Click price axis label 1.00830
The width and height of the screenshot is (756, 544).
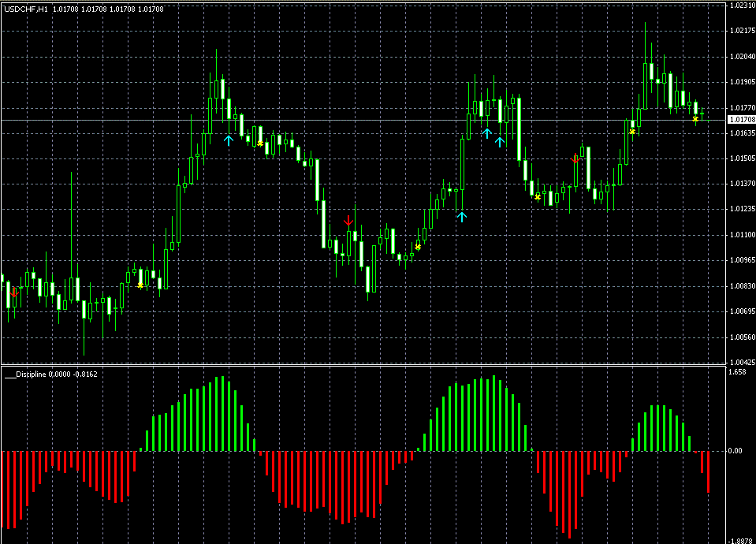click(743, 286)
